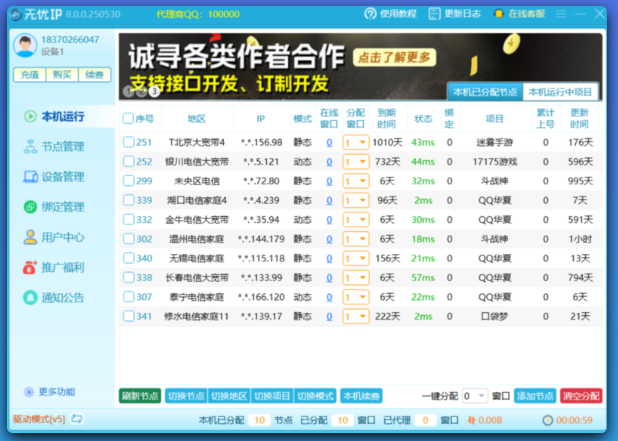Open the 一键分配 window count dropdown
Image resolution: width=618 pixels, height=441 pixels.
point(475,396)
